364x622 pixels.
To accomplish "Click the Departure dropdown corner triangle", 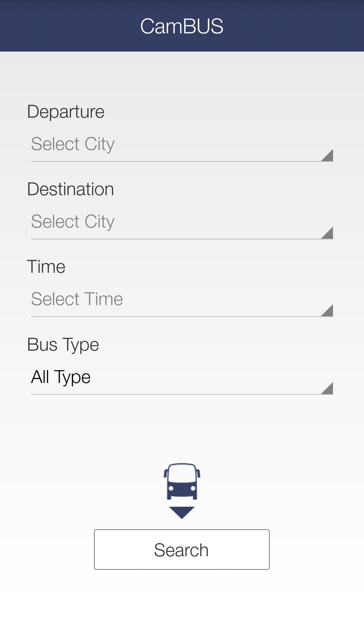I will [x=328, y=156].
